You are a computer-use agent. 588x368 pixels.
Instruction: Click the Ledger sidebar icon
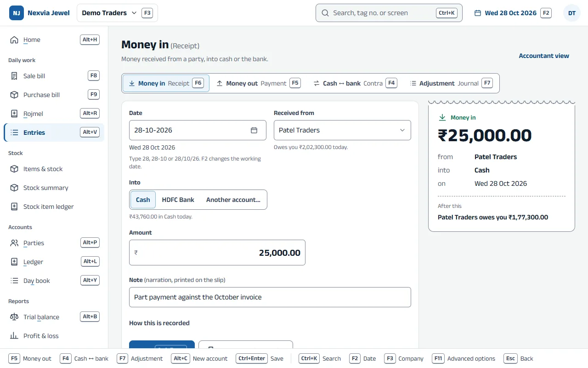pos(14,262)
